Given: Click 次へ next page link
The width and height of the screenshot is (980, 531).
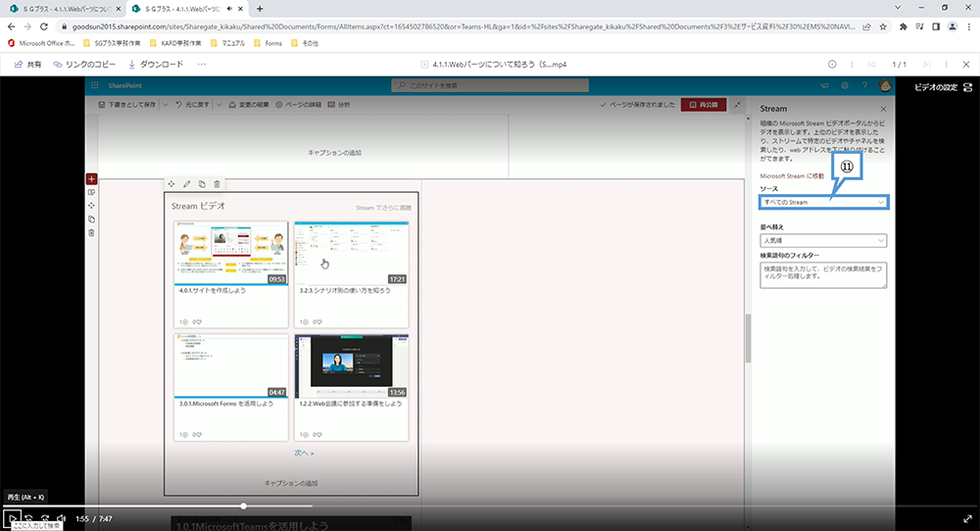Looking at the screenshot, I should click(x=304, y=453).
